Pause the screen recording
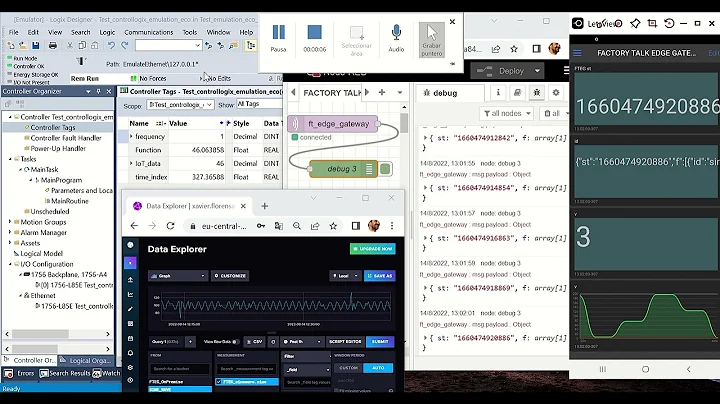The image size is (720, 404). click(x=278, y=38)
